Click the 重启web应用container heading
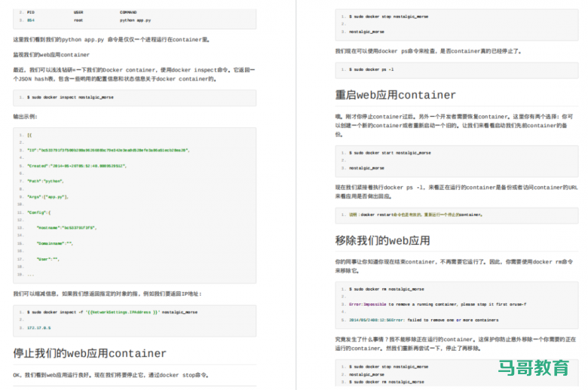This screenshot has height=390, width=588. pos(395,95)
